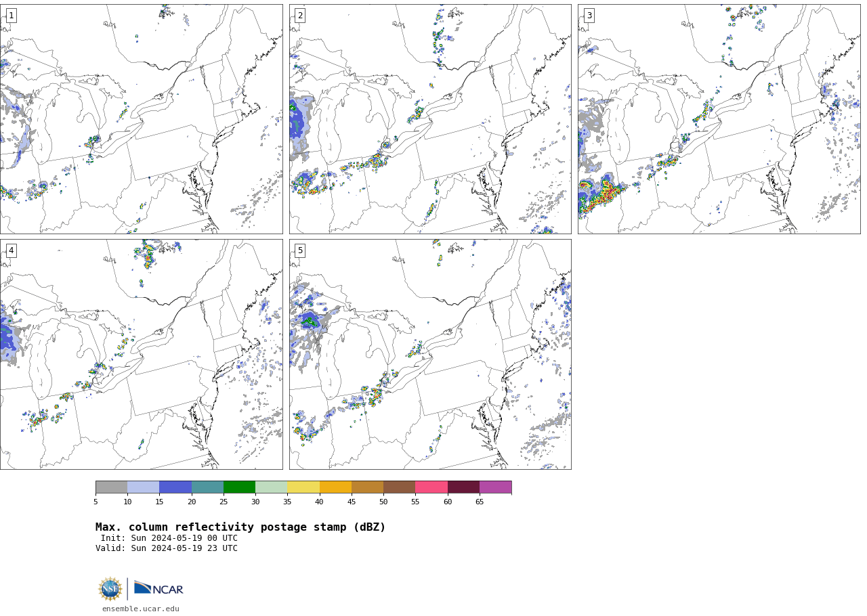Click the colorbar tick label 45

[x=352, y=502]
